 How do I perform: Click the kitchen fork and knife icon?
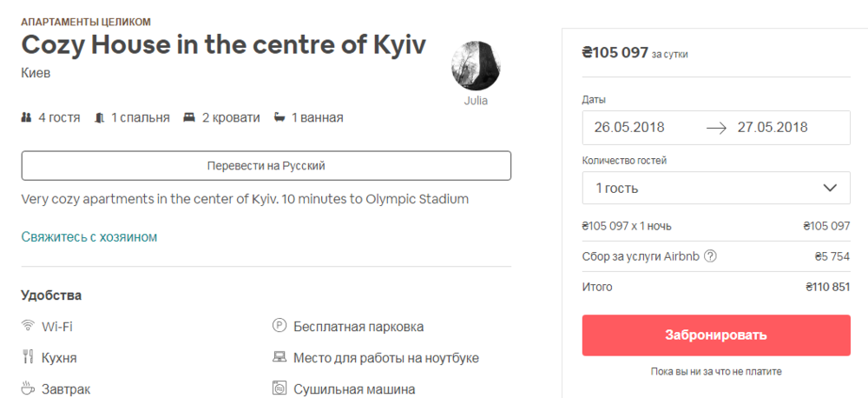[x=28, y=357]
